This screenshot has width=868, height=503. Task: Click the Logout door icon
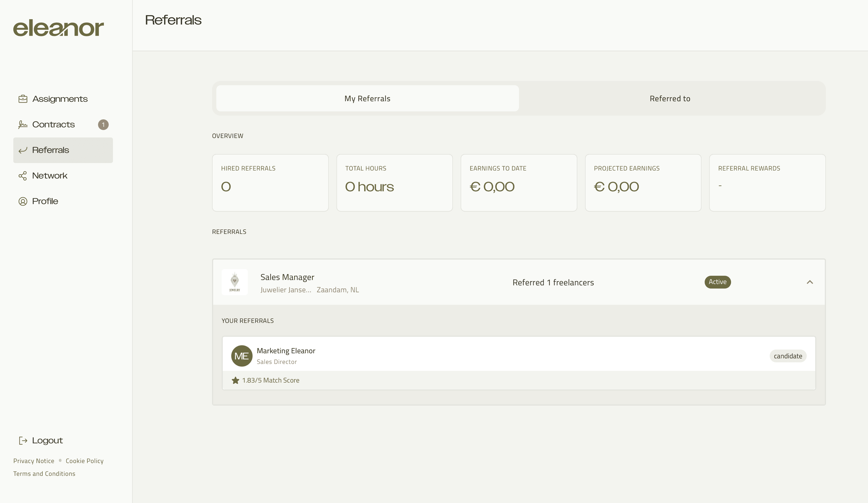[23, 440]
